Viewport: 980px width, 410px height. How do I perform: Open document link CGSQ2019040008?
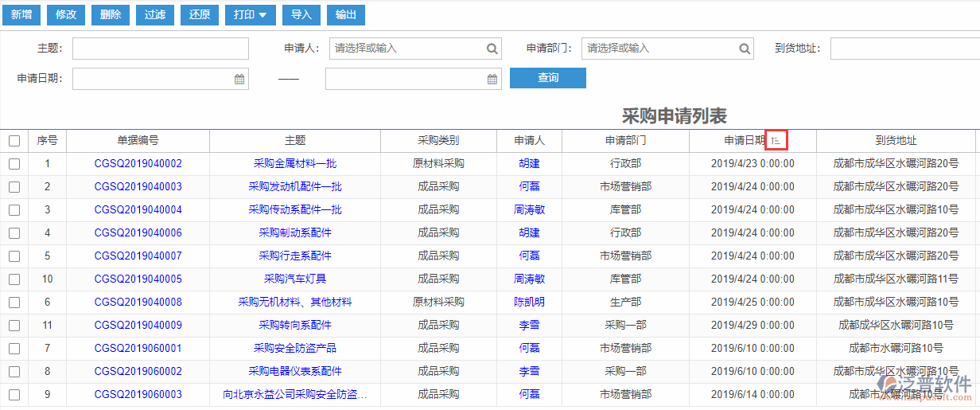[138, 303]
